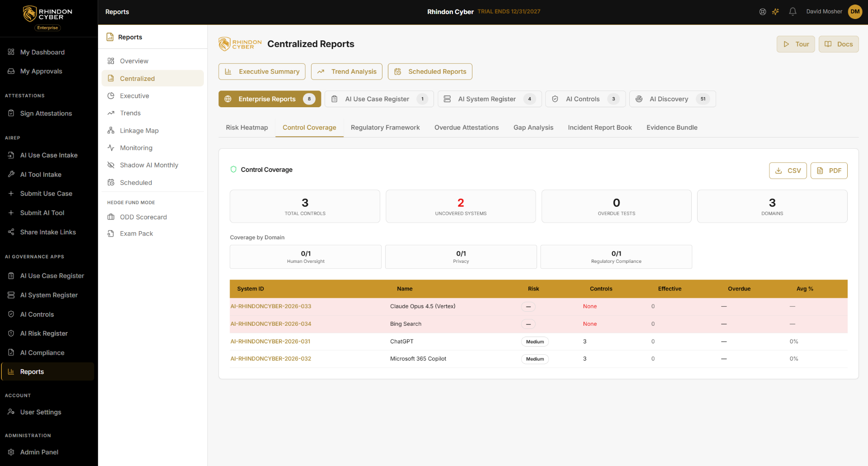Image resolution: width=868 pixels, height=466 pixels.
Task: Download the CSV export
Action: pyautogui.click(x=788, y=171)
